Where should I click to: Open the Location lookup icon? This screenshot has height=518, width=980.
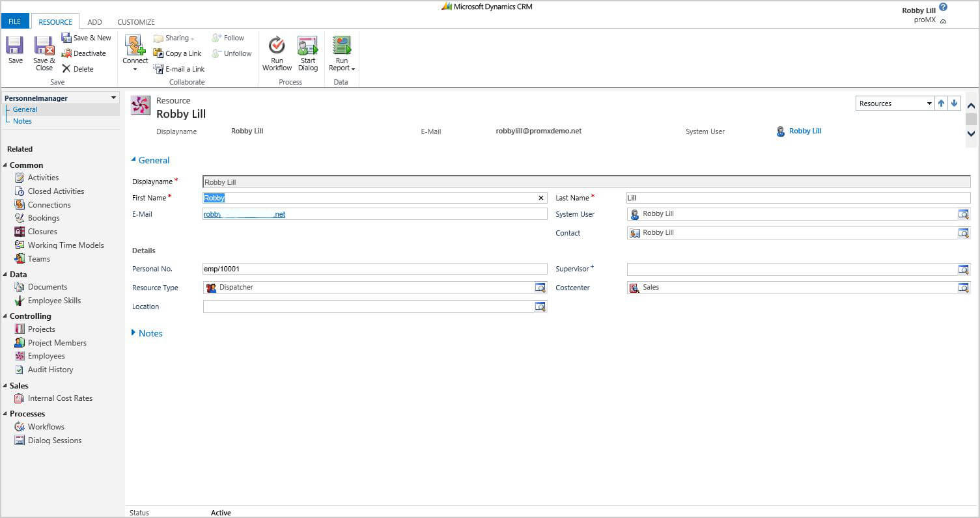pos(540,307)
